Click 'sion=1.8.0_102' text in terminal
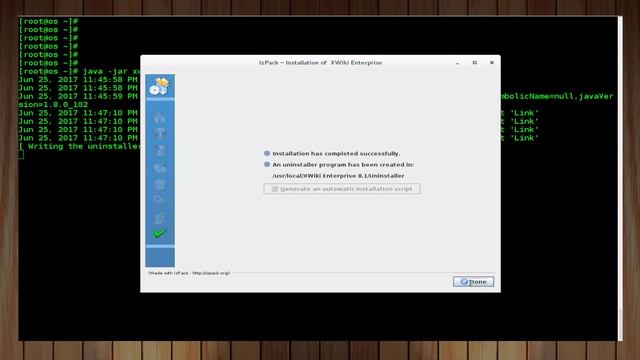Screen dimensions: 640x360 click(53, 104)
